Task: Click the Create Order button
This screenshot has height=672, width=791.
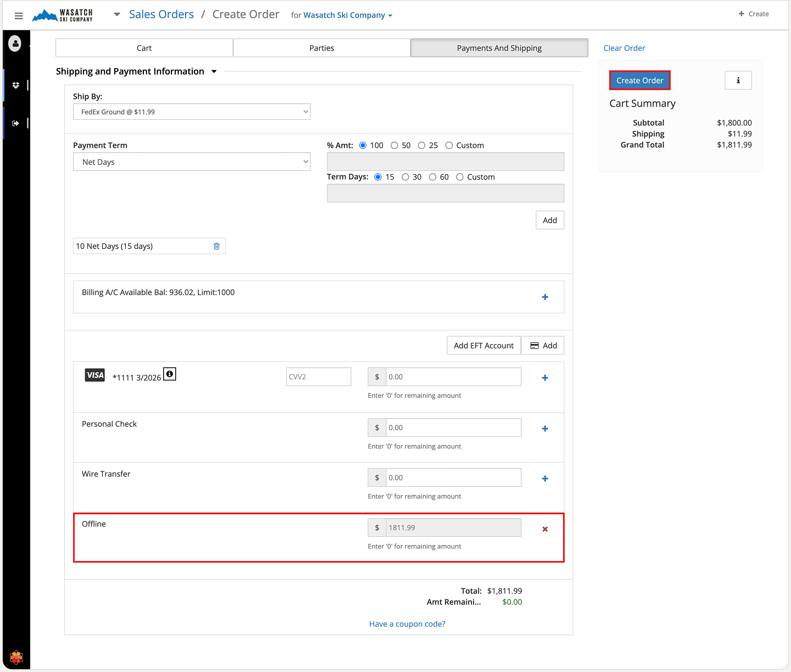Action: [x=639, y=81]
